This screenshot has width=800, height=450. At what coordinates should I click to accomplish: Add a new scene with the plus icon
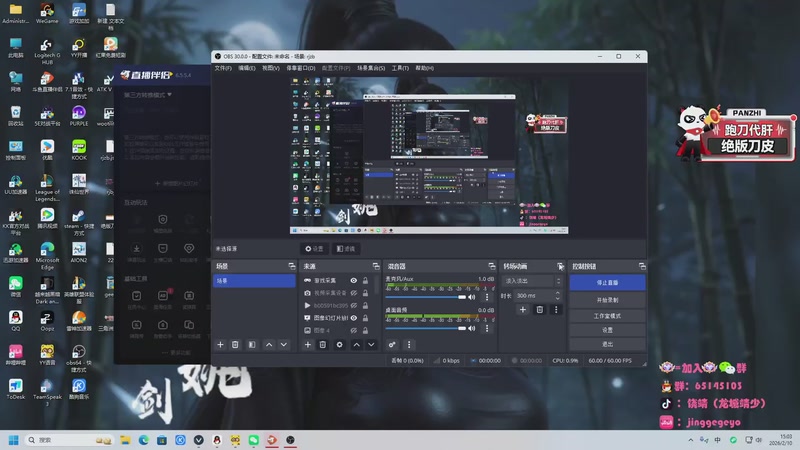tap(220, 345)
